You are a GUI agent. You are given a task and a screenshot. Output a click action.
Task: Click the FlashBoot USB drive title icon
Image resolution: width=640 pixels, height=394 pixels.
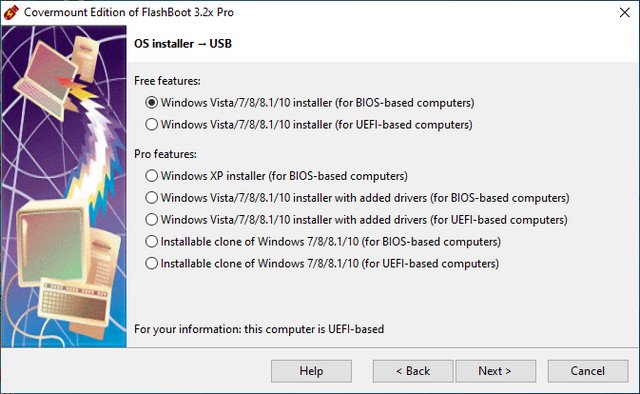[11, 12]
